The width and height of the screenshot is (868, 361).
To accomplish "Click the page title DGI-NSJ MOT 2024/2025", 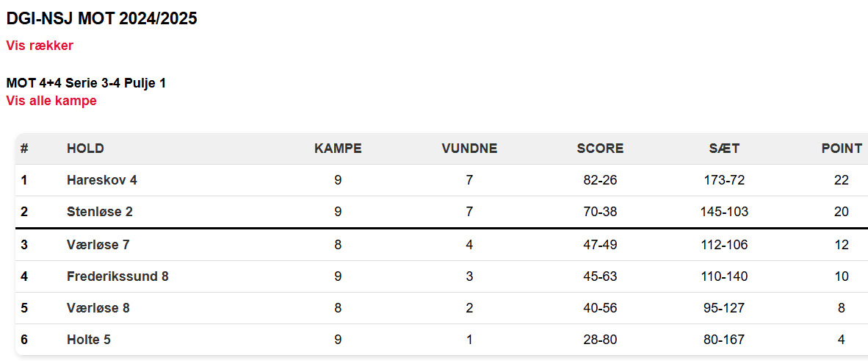I will tap(102, 18).
